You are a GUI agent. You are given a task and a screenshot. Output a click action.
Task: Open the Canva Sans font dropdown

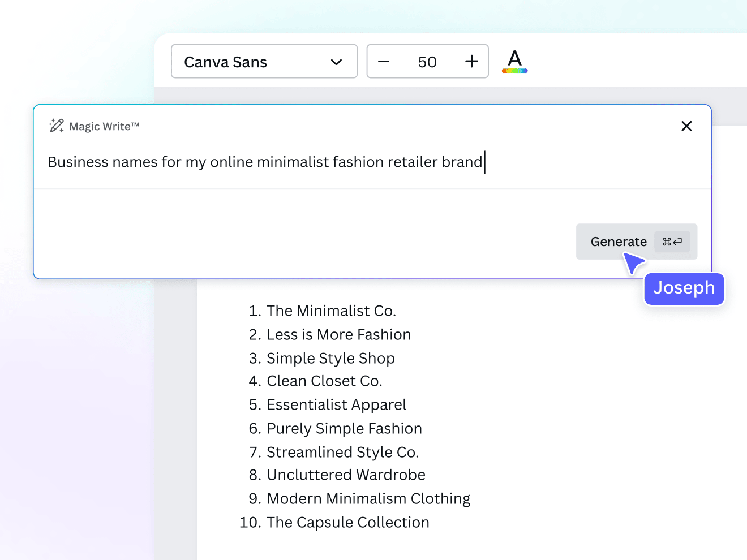coord(264,61)
